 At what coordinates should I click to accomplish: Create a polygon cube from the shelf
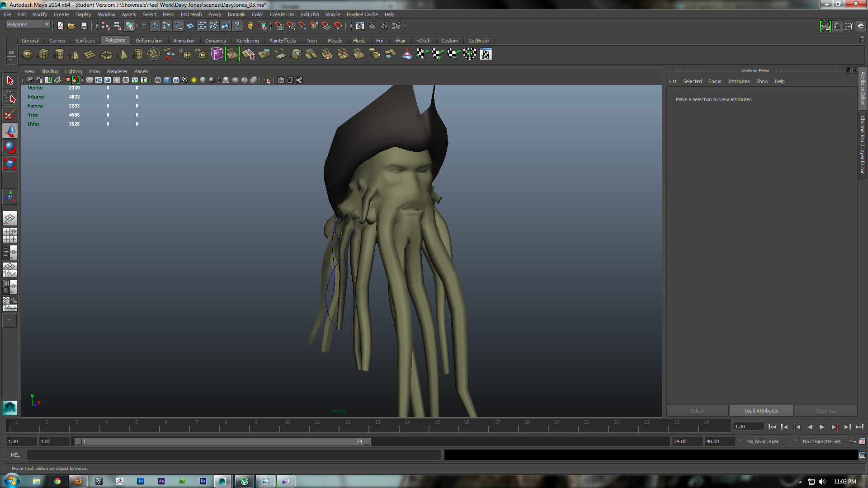coord(43,54)
